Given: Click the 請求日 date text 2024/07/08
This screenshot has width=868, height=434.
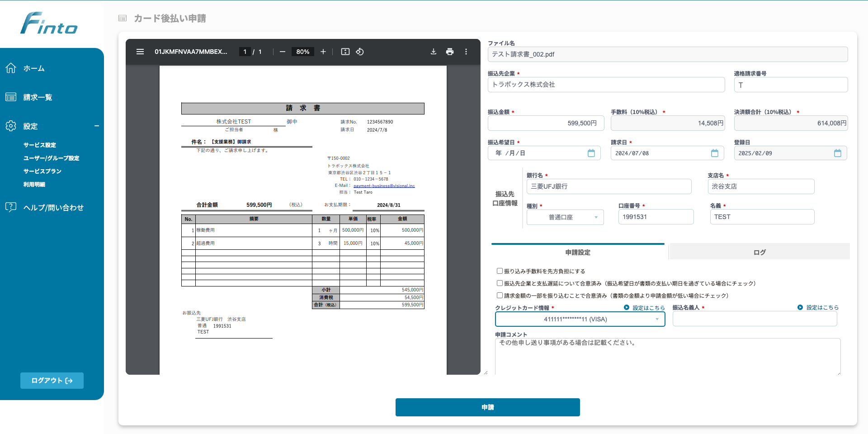Looking at the screenshot, I should click(632, 153).
